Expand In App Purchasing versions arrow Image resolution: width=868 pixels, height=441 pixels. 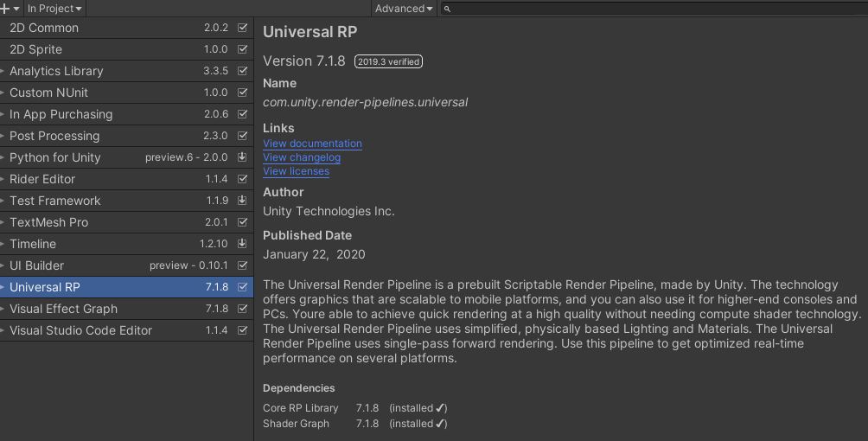[3, 114]
